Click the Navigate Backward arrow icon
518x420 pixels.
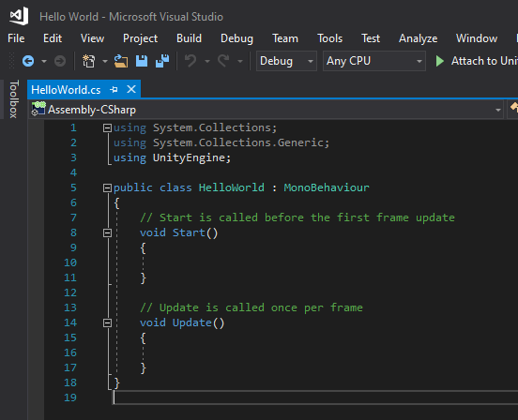(x=28, y=61)
